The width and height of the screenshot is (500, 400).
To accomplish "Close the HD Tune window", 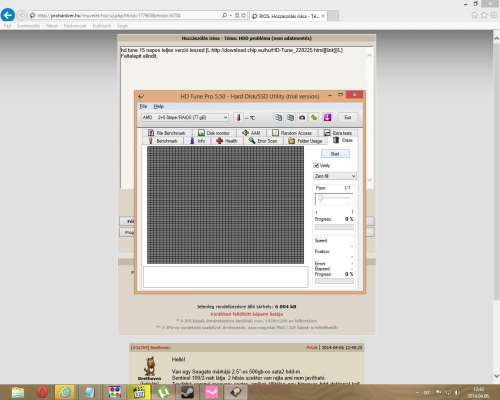I will [354, 95].
